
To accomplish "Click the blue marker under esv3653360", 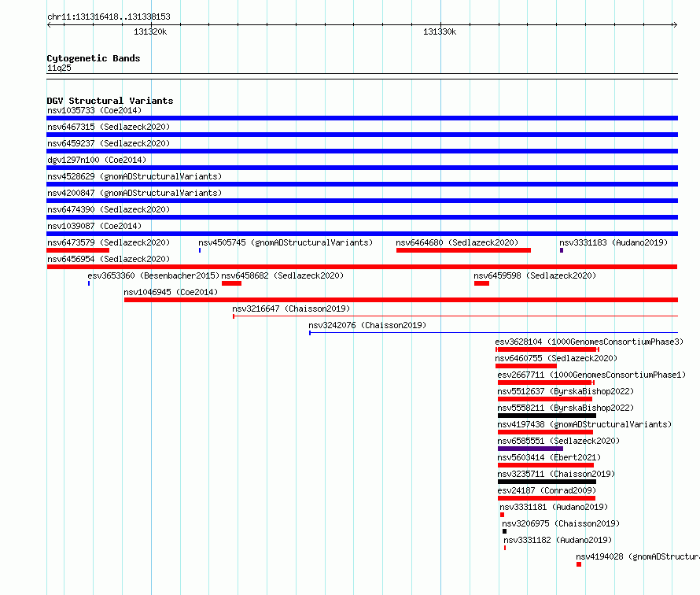I will [x=89, y=283].
